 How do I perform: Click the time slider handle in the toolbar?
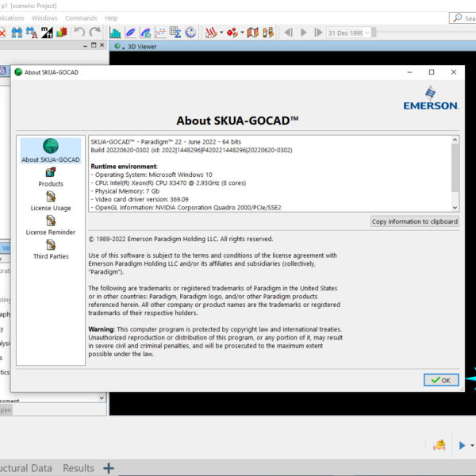tap(374, 33)
